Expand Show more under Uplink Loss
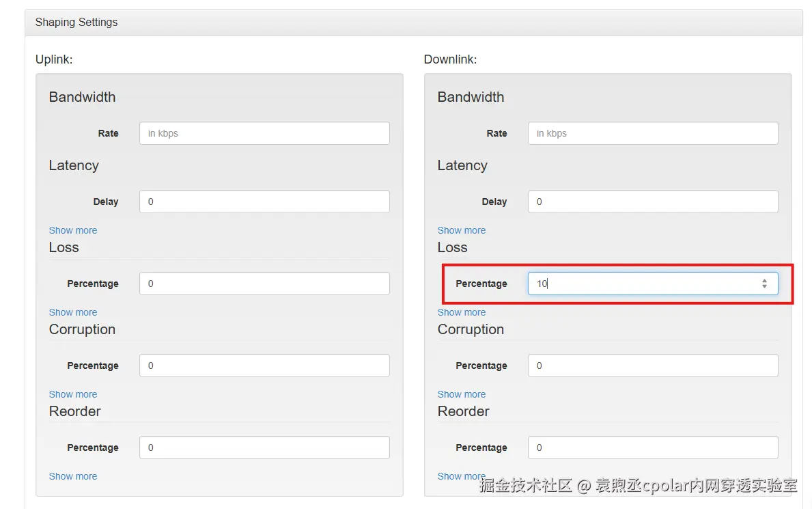 click(73, 312)
